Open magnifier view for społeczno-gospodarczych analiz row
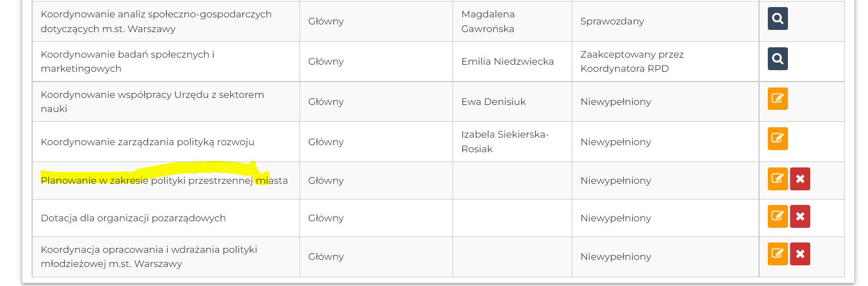868x286 pixels. (778, 19)
